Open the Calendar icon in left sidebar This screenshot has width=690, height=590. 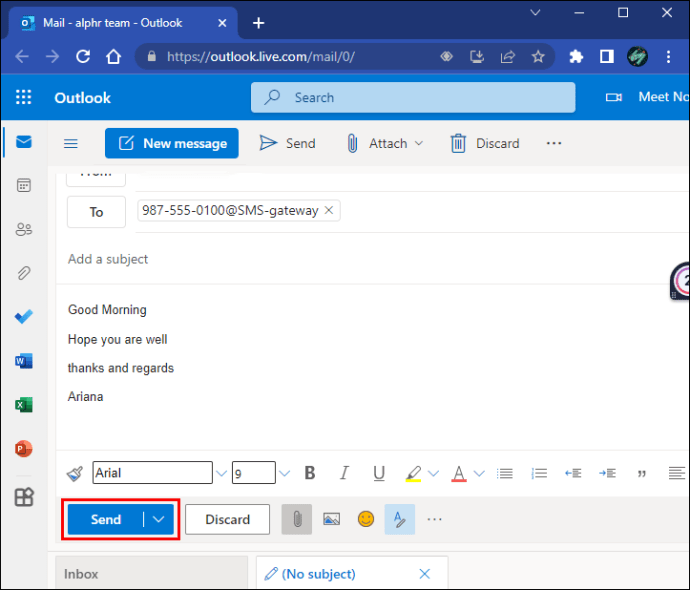click(x=23, y=185)
